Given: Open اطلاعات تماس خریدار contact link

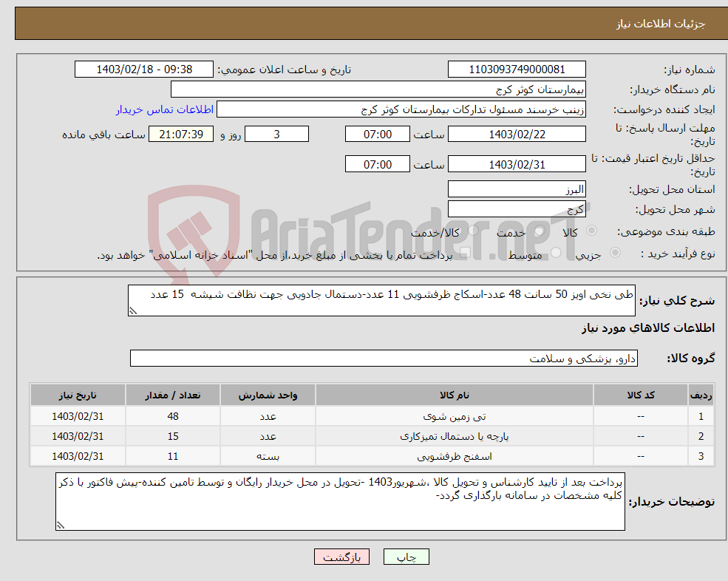Looking at the screenshot, I should pos(164,109).
